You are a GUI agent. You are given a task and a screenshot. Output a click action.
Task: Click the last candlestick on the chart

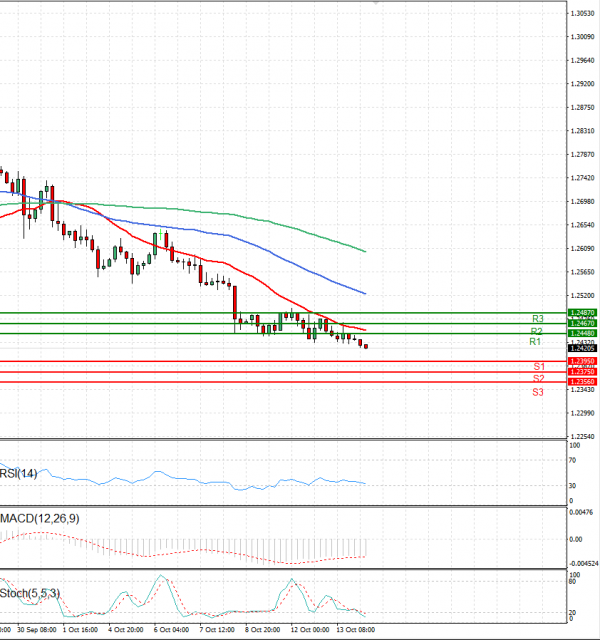pyautogui.click(x=366, y=346)
